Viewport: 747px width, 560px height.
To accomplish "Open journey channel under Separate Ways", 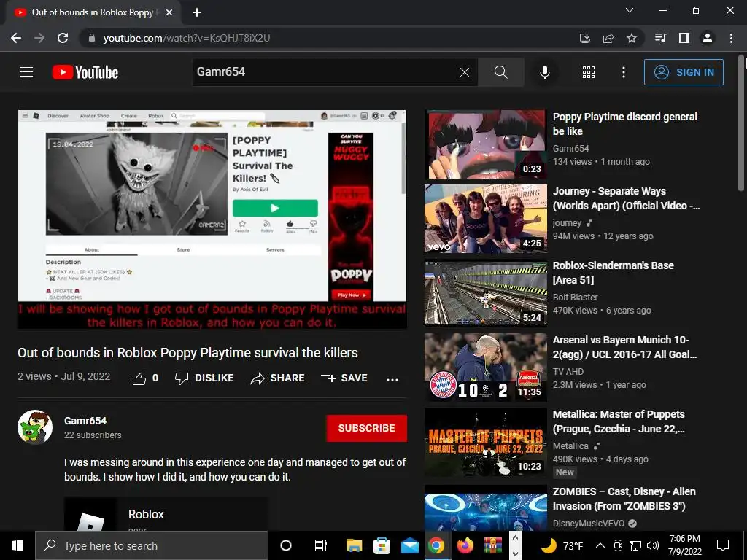I will click(566, 223).
